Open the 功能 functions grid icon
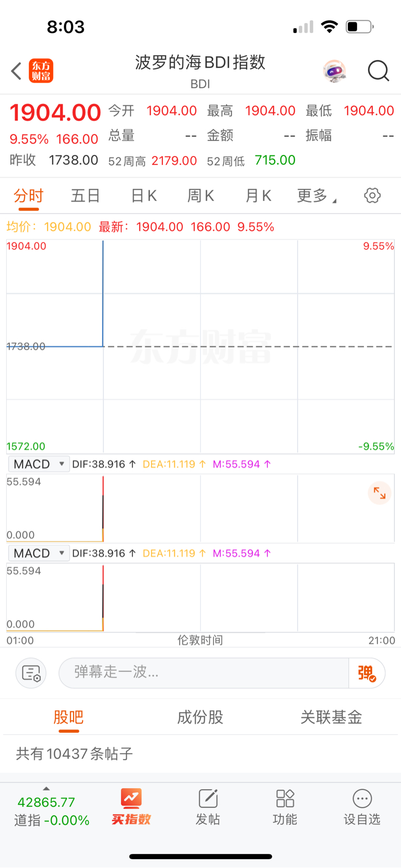The width and height of the screenshot is (401, 868). pos(285,807)
